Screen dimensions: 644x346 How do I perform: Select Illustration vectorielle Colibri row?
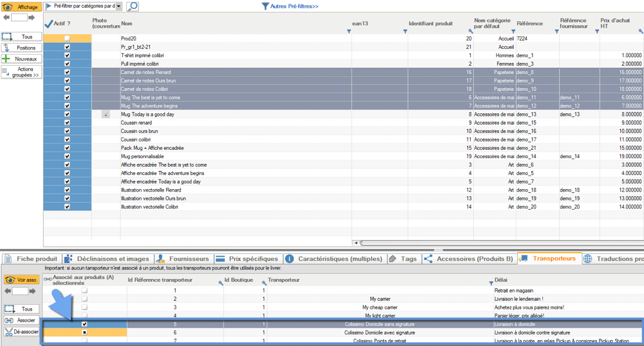(x=343, y=206)
